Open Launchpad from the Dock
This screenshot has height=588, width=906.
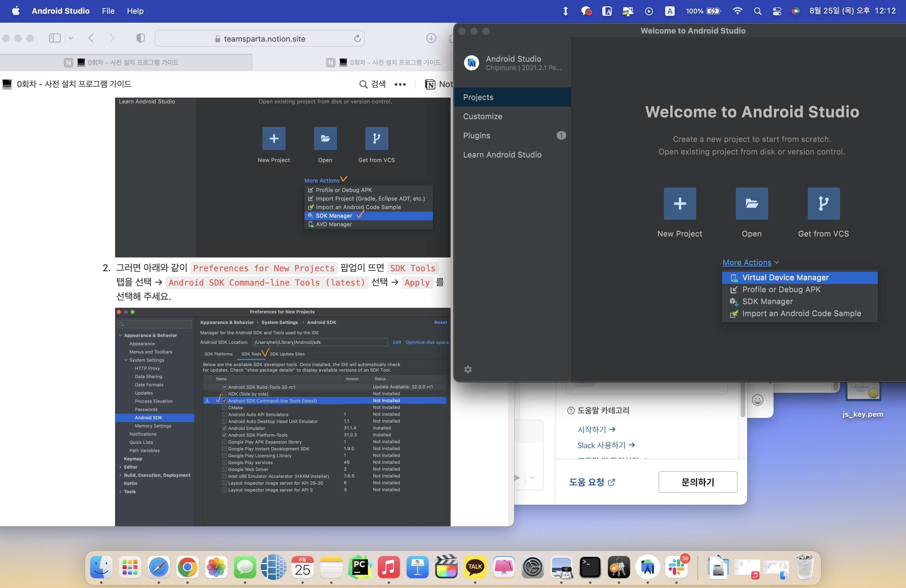pos(130,567)
